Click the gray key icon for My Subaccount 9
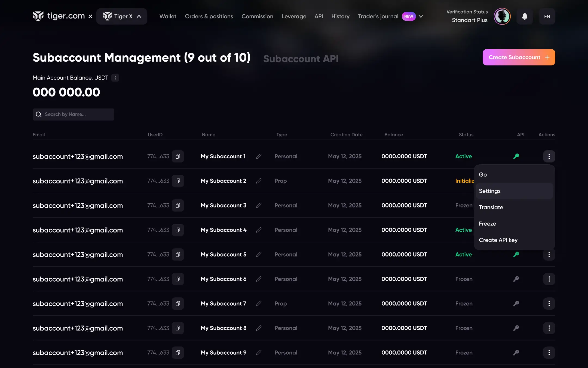This screenshot has width=588, height=368. point(516,353)
